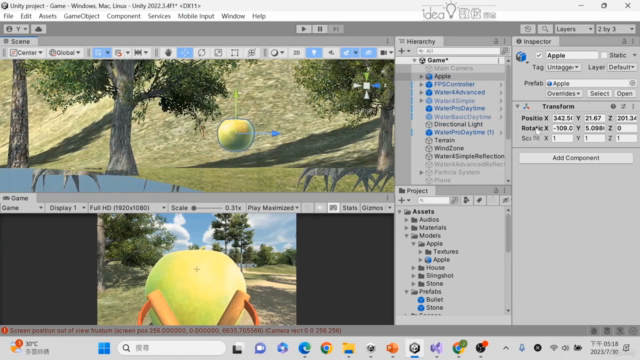This screenshot has width=640, height=360.
Task: Open the Overrides dropdown
Action: coord(563,93)
